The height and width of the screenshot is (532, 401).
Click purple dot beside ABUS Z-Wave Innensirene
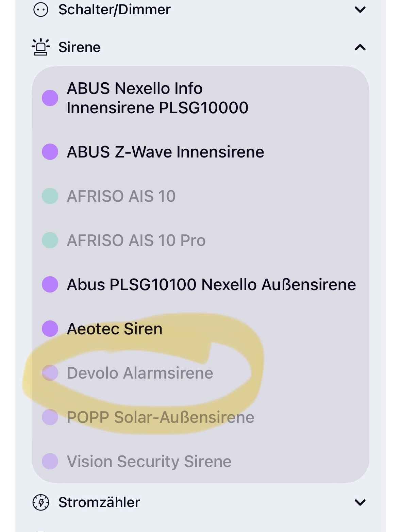coord(50,152)
